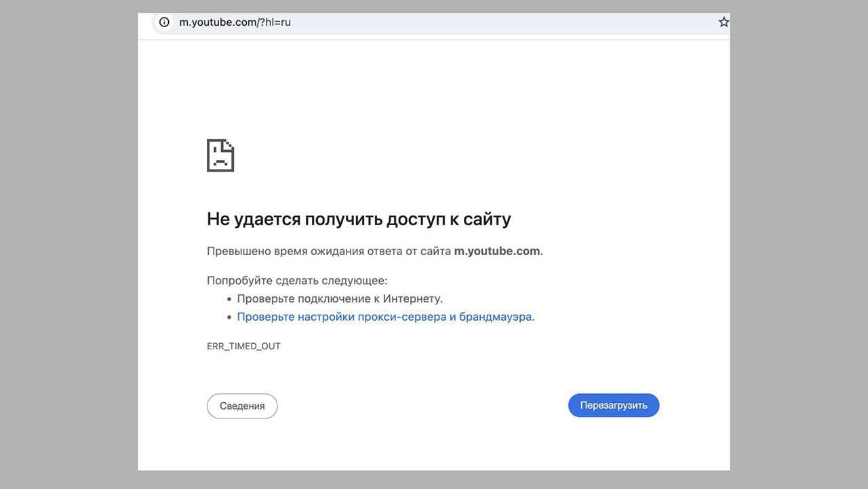868x489 pixels.
Task: Click the heading "Не удается получить доступ к сайту"
Action: pos(359,219)
